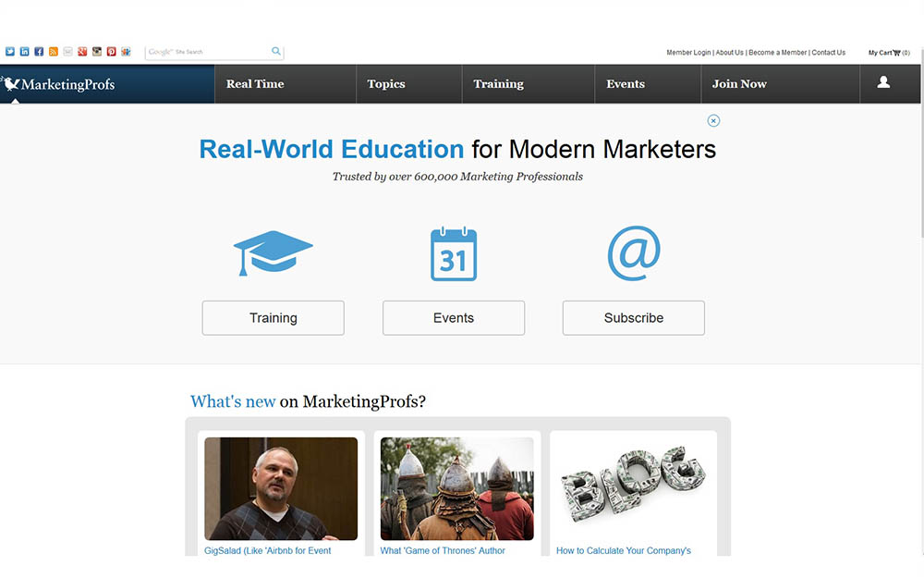
Task: Click the Events button below calendar
Action: 454,318
